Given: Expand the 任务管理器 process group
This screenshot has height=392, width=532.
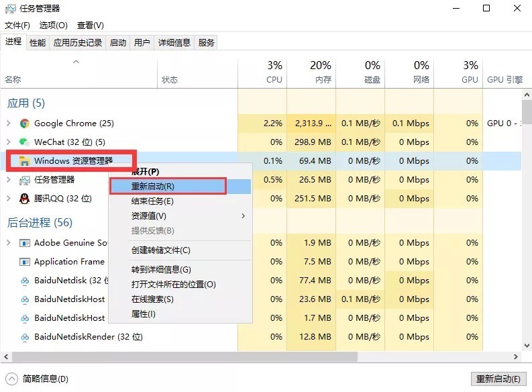Looking at the screenshot, I should [x=9, y=179].
